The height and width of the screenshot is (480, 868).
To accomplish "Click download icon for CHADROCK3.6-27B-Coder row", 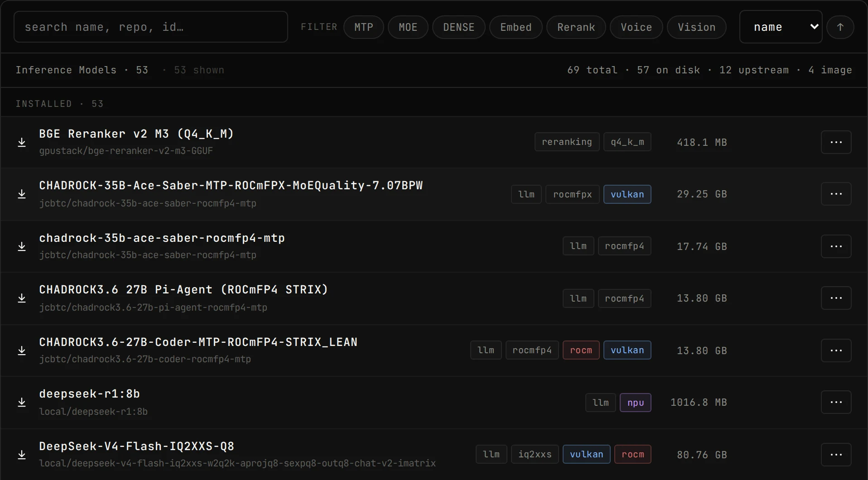I will click(x=22, y=350).
